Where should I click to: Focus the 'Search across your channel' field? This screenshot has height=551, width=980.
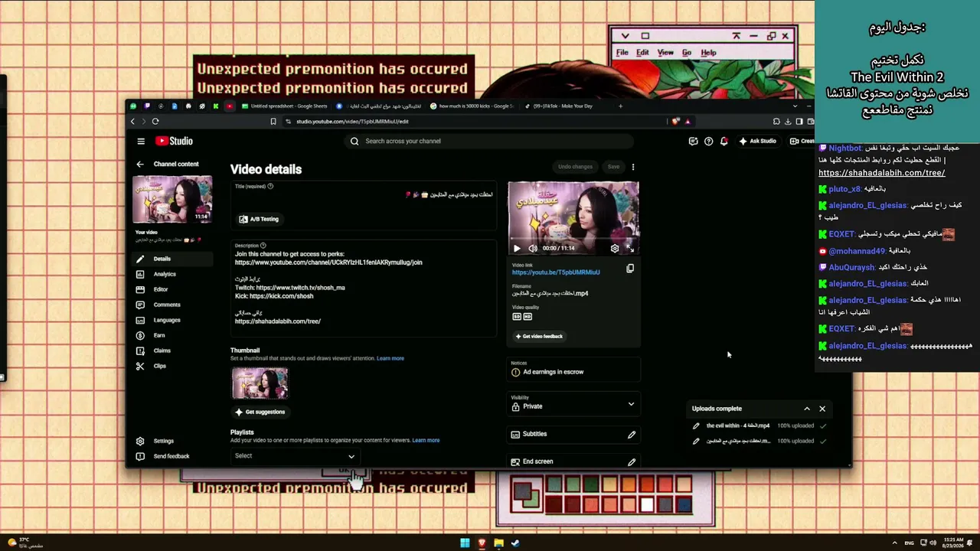click(x=488, y=141)
